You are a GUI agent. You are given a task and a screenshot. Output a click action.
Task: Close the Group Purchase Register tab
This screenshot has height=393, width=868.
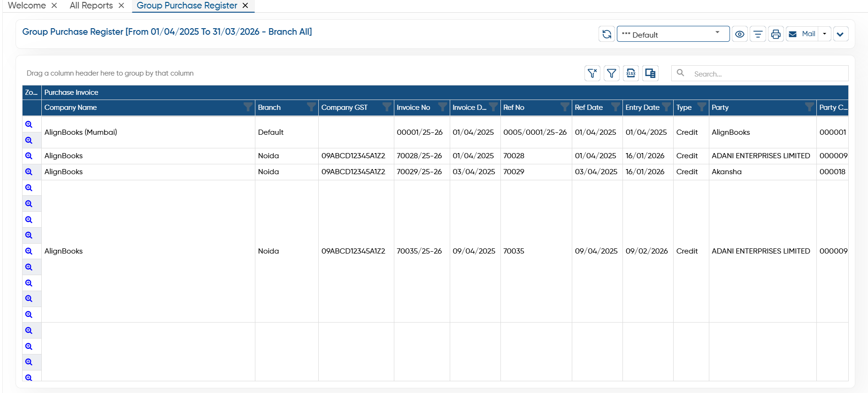pos(245,6)
